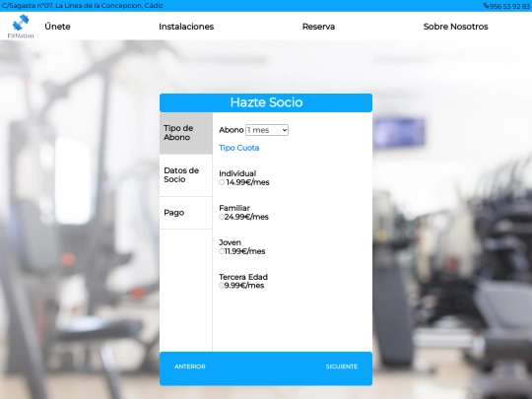Click the Hazte Socio heading

tap(266, 102)
